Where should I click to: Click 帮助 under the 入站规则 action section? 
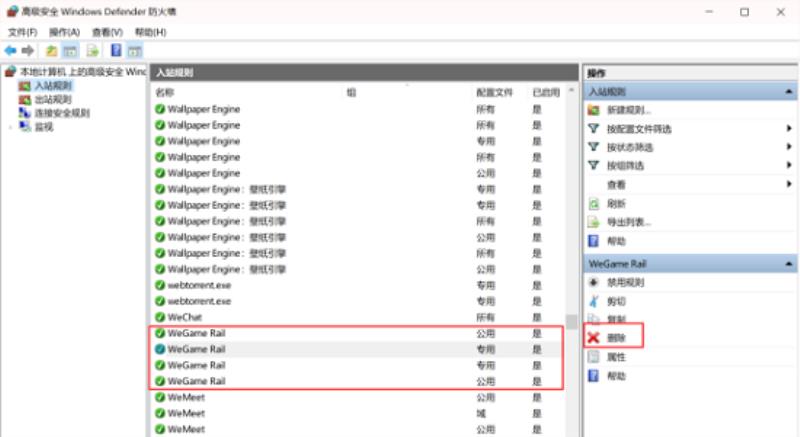coord(616,241)
